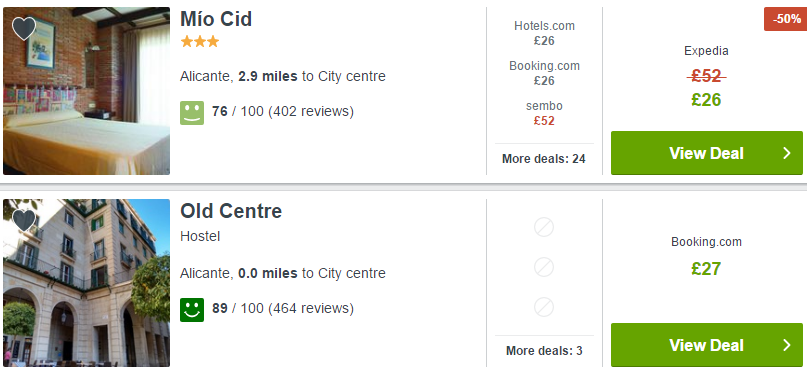This screenshot has height=369, width=807.
Task: View Deal for Mío Cid on Expedia
Action: pyautogui.click(x=707, y=153)
